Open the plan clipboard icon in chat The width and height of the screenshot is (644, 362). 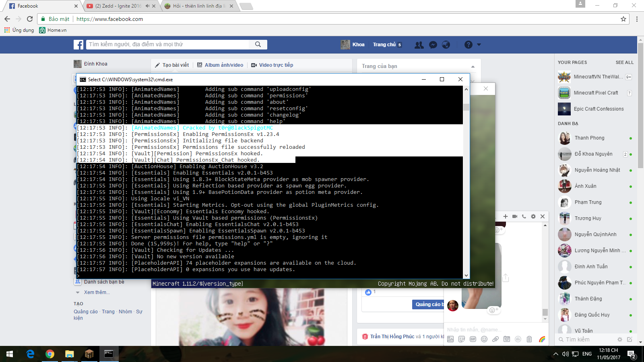point(529,339)
